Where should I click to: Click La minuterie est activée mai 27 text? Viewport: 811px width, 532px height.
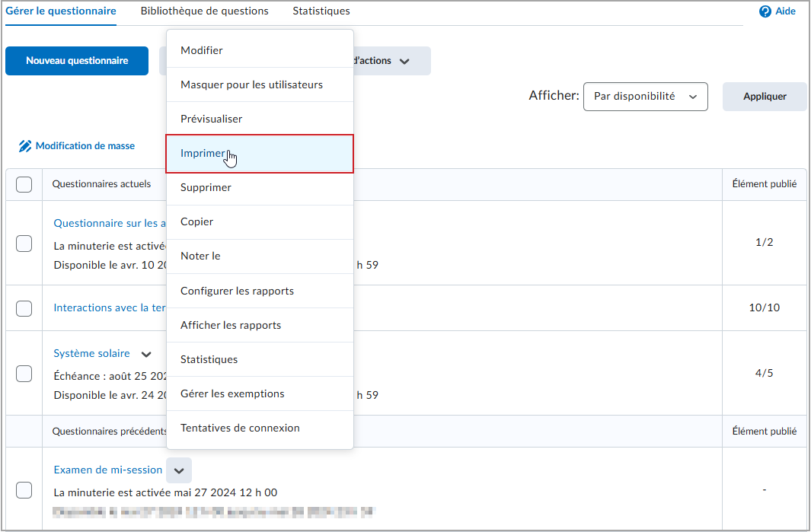pyautogui.click(x=165, y=492)
